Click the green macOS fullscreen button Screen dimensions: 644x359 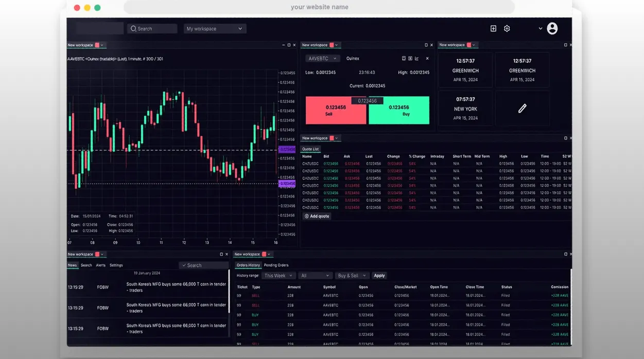pos(97,8)
